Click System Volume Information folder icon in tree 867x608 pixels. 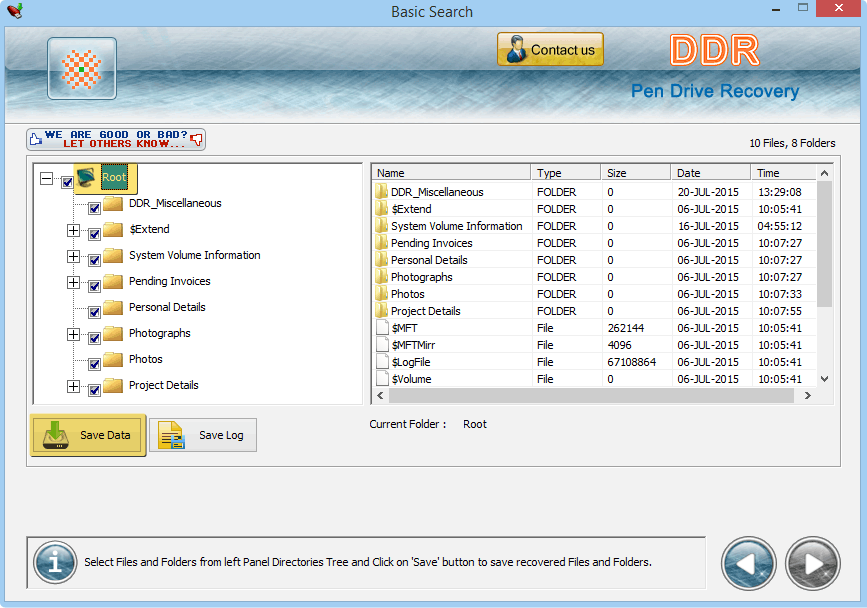pyautogui.click(x=113, y=255)
